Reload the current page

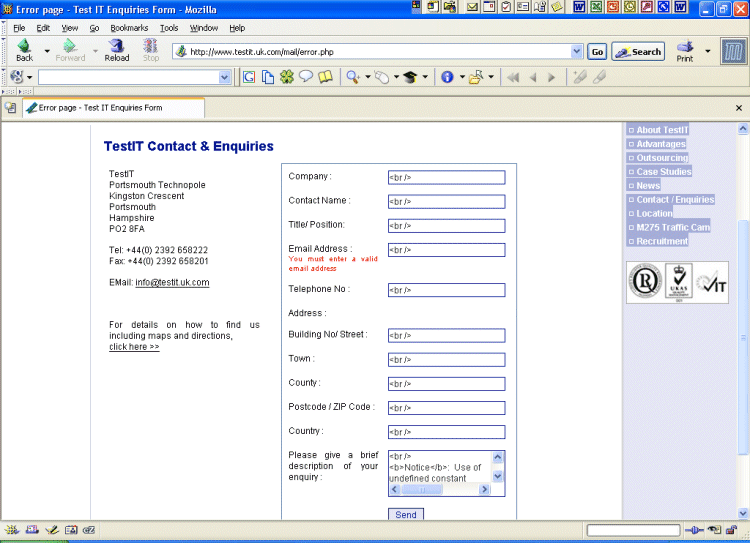click(x=117, y=50)
